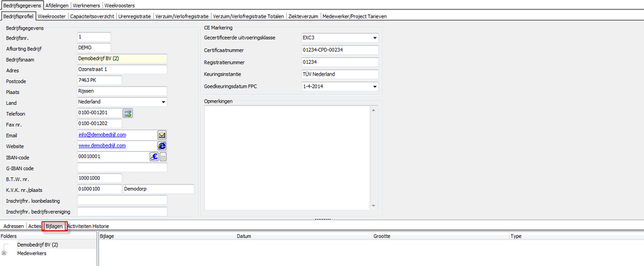Sort attachments by Bijlage column header
Viewport: 644px width, 266px height.
coord(167,236)
